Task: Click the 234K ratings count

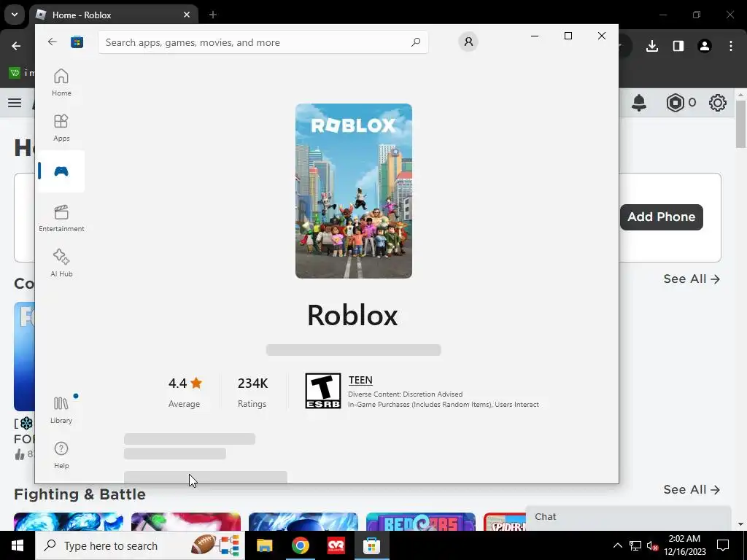Action: [252, 384]
